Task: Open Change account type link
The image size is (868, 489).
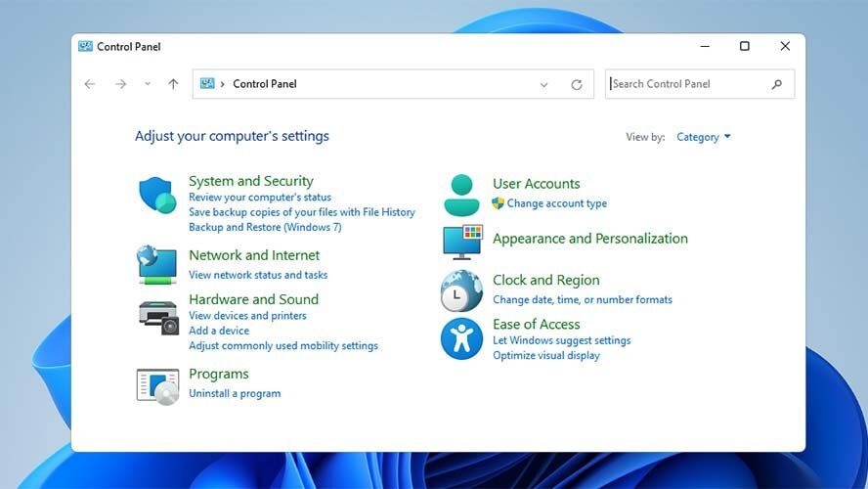Action: pyautogui.click(x=556, y=203)
